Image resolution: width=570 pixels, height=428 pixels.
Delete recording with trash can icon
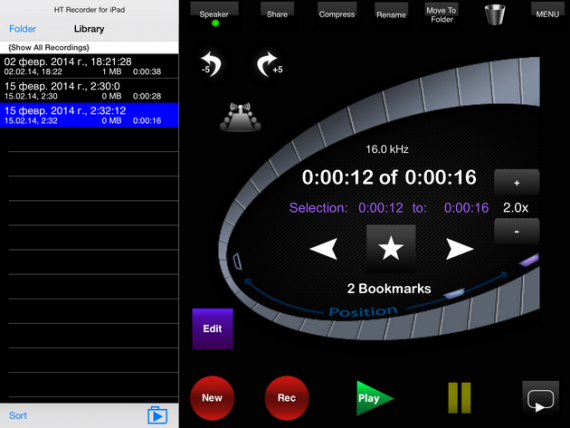[x=495, y=15]
